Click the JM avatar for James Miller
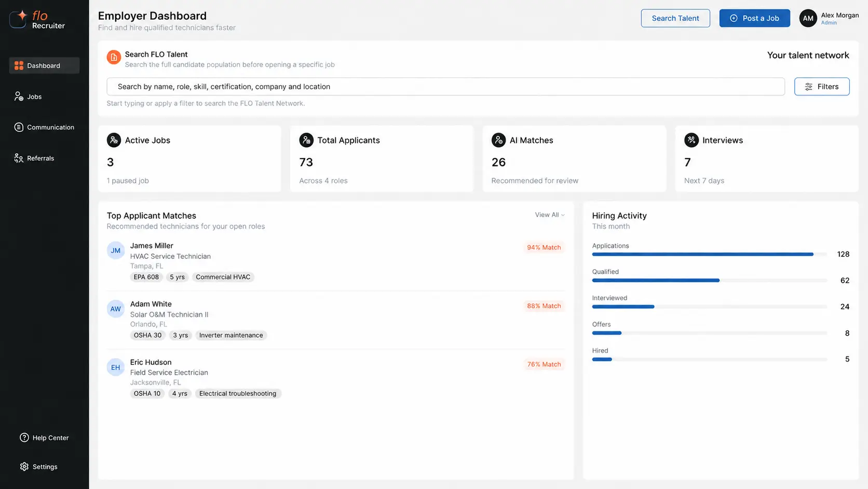 116,250
